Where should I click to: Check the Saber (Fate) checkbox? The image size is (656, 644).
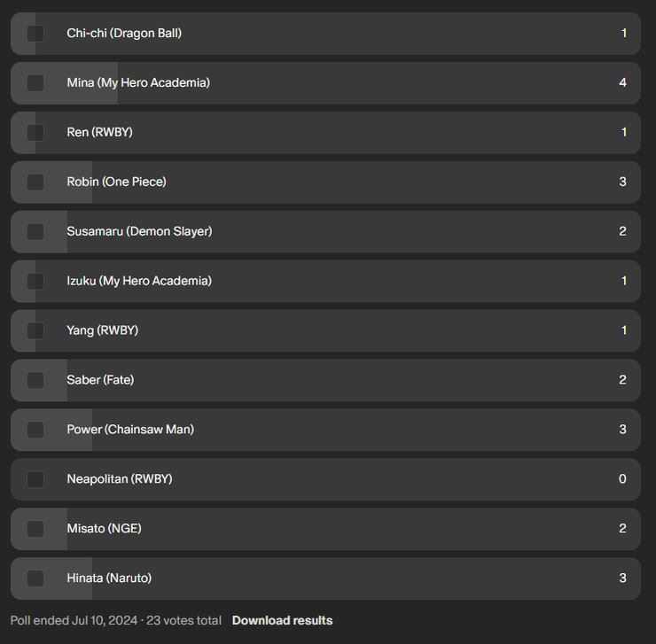click(35, 381)
